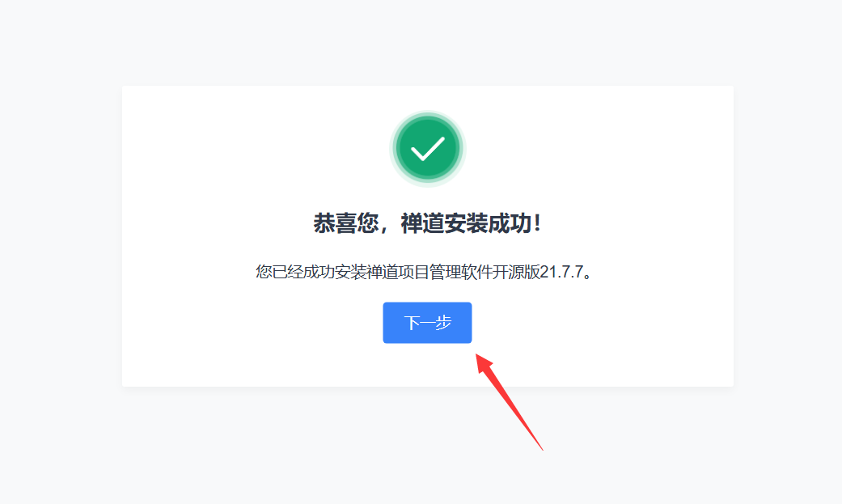Click the word 禅道 in the bold heading
The height and width of the screenshot is (504, 842).
click(x=422, y=223)
